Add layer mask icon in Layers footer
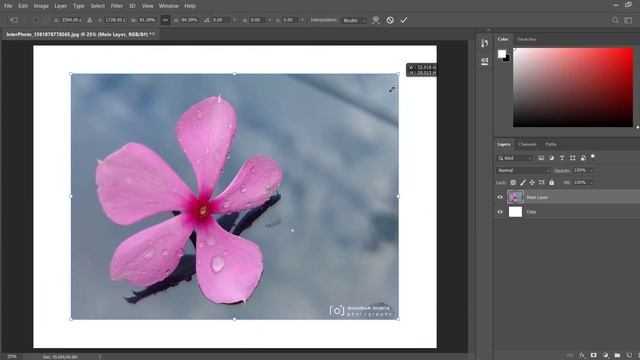The height and width of the screenshot is (360, 640). 594,356
